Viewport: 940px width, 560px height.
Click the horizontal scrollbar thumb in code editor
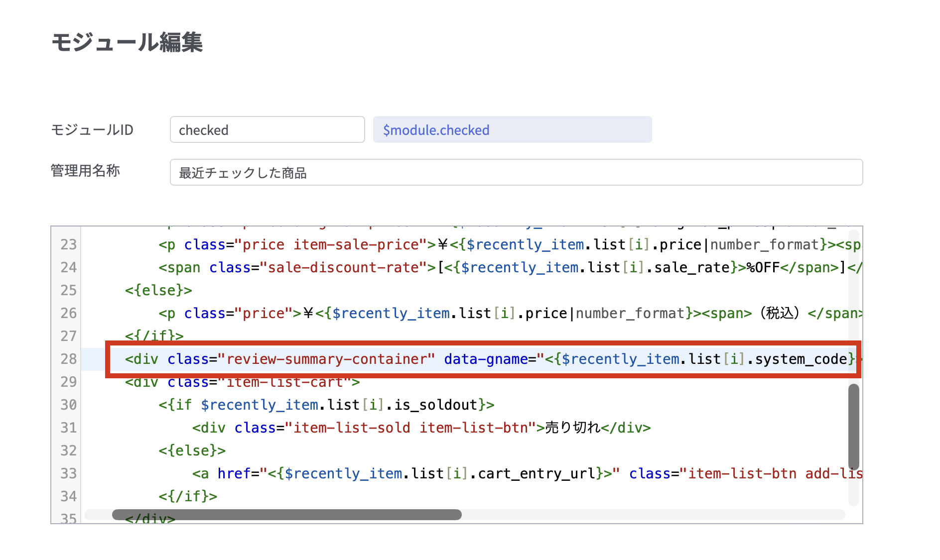pos(286,515)
